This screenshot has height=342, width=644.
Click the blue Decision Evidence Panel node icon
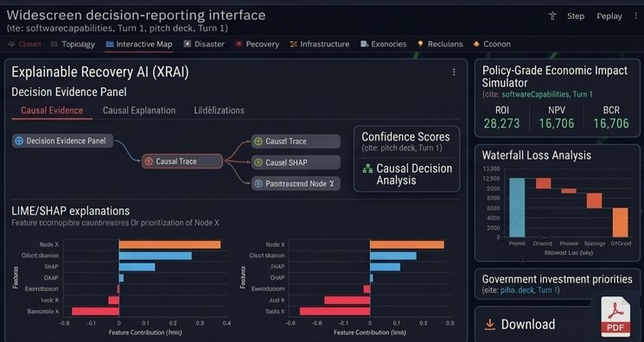point(19,141)
